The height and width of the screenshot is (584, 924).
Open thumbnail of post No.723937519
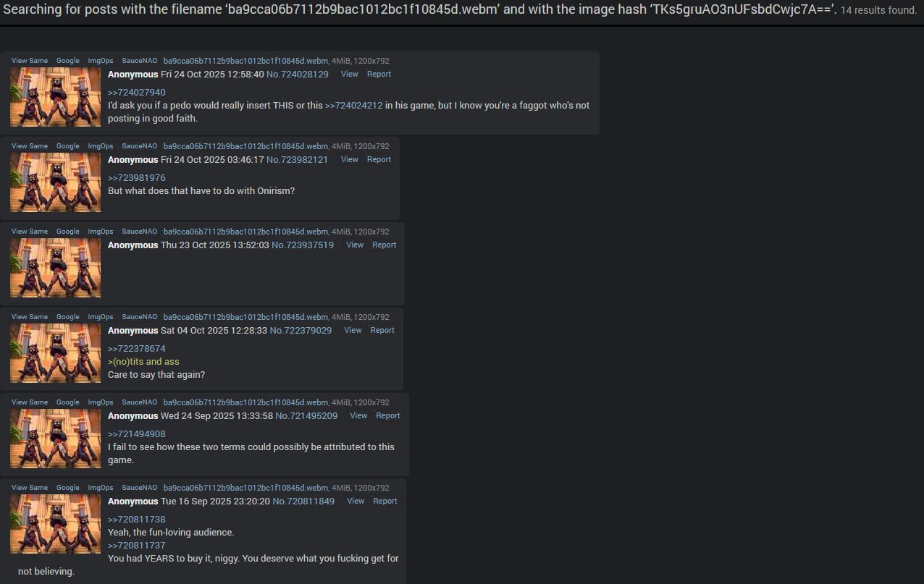(x=56, y=268)
